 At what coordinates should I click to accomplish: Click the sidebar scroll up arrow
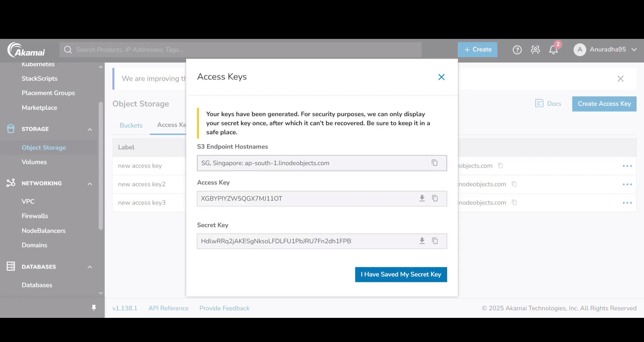click(x=101, y=67)
